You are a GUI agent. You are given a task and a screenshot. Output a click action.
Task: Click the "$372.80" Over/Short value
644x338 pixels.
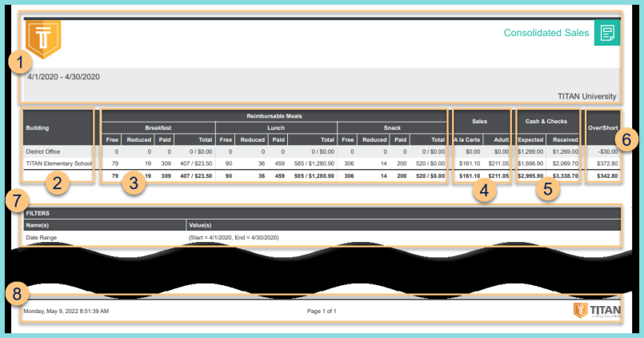pyautogui.click(x=607, y=163)
